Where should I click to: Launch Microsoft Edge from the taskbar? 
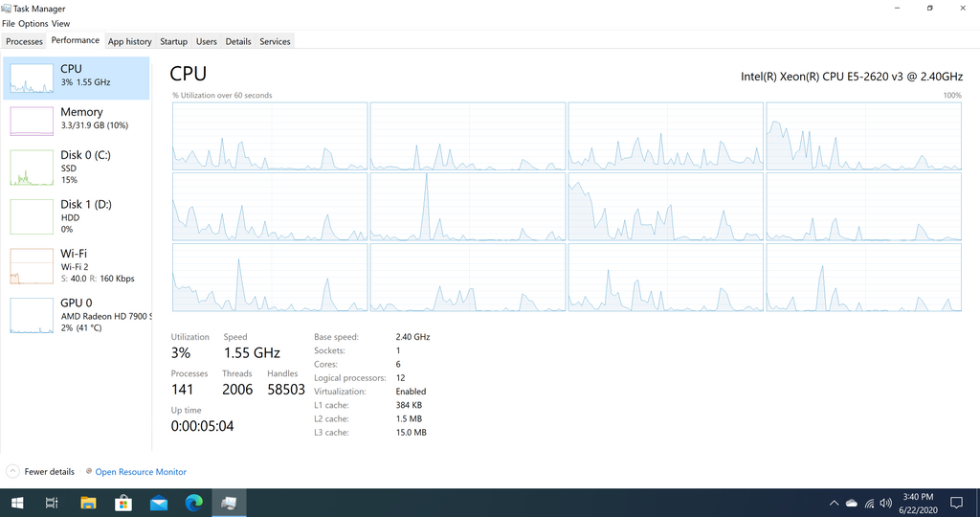193,503
